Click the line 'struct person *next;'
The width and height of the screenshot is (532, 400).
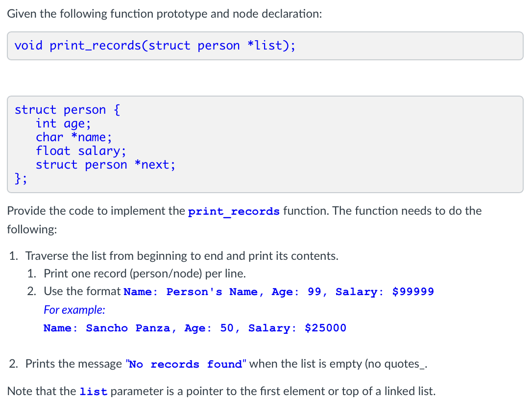[105, 165]
